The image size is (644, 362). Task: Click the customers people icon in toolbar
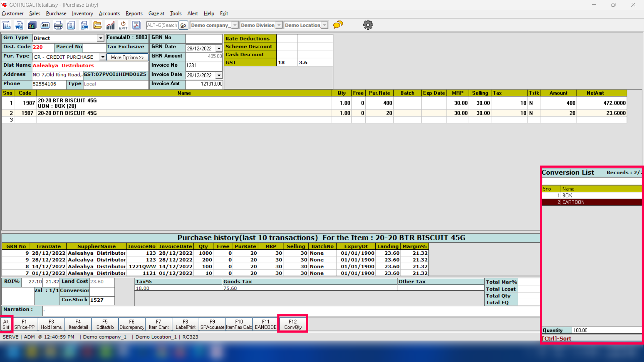(32, 25)
